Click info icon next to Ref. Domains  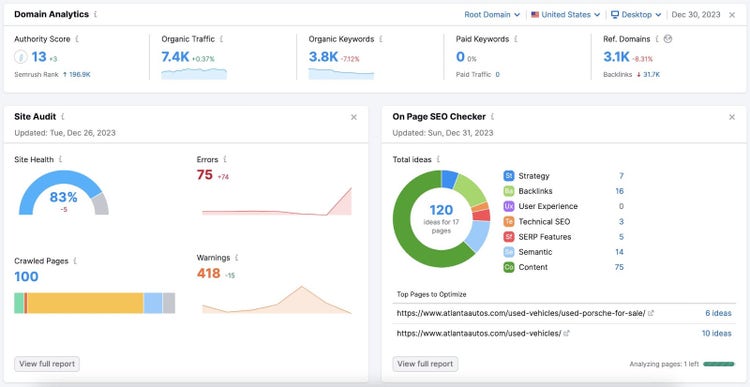click(657, 39)
